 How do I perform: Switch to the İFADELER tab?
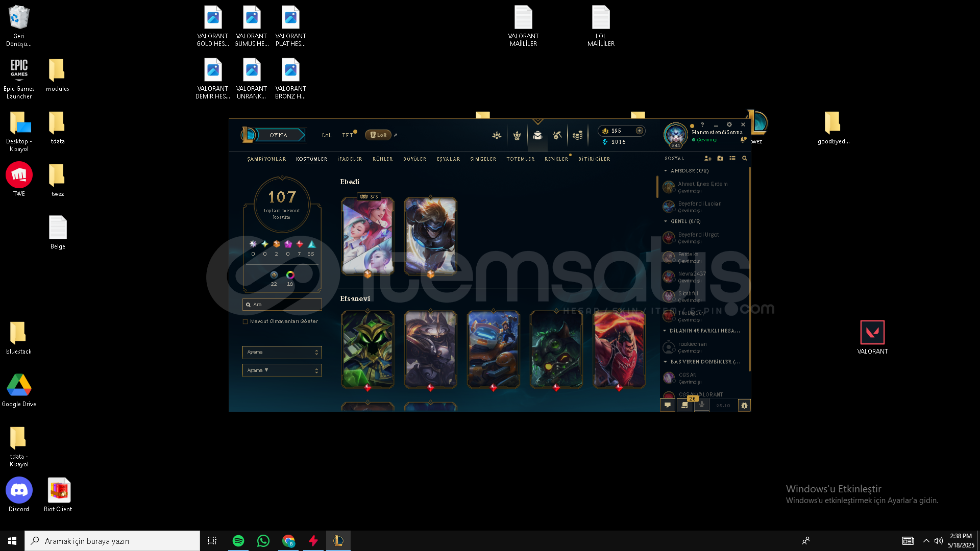click(x=350, y=159)
